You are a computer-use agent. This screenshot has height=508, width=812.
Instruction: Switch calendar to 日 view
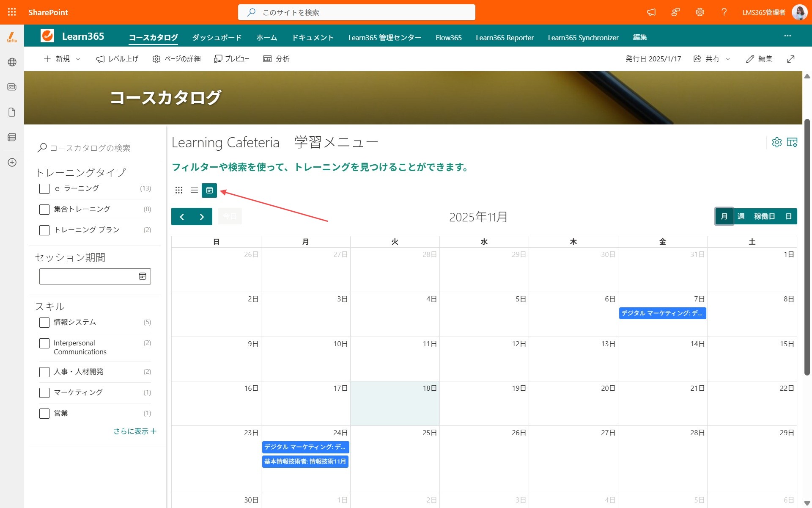(788, 216)
